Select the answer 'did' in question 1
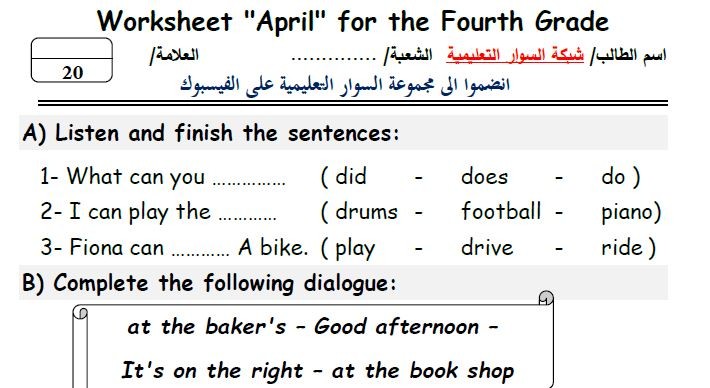This screenshot has width=710, height=388. pos(350,176)
